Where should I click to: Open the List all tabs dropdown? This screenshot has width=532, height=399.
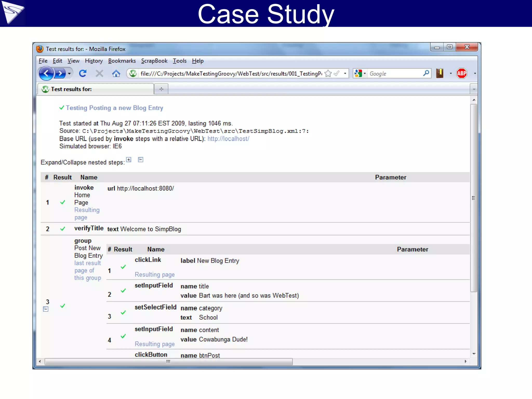pos(474,89)
